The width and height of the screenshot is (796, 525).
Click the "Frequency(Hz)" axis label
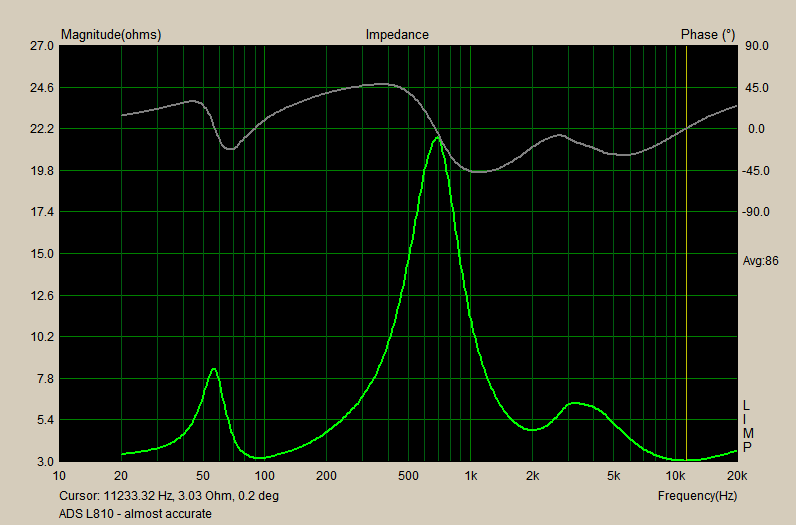698,496
